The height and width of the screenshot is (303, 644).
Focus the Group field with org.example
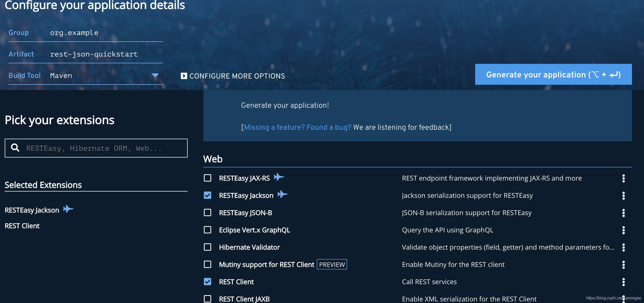click(106, 33)
